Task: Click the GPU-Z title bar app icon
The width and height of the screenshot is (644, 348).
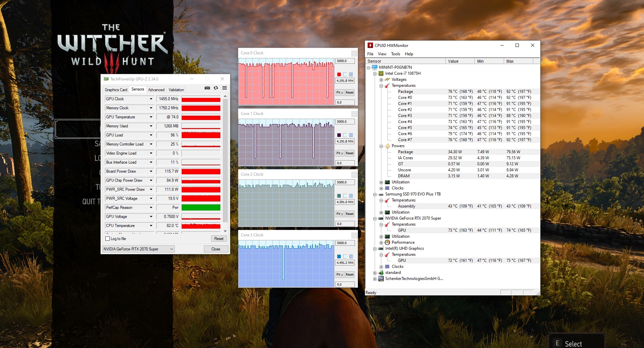Action: 106,79
